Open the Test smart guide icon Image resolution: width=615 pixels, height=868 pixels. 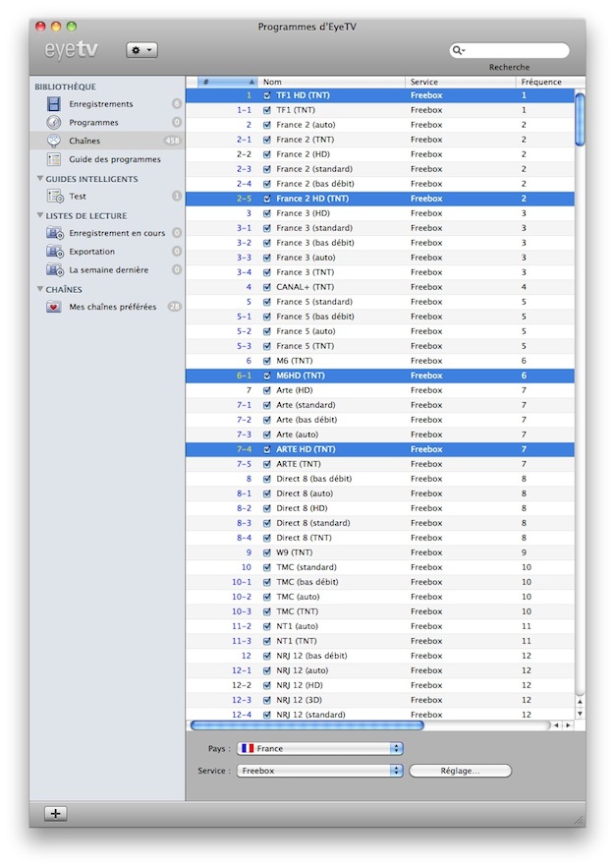[55, 196]
